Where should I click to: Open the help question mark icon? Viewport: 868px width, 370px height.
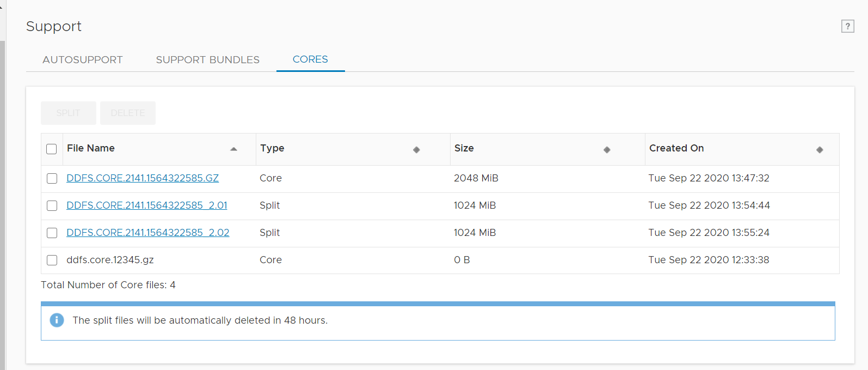(847, 26)
